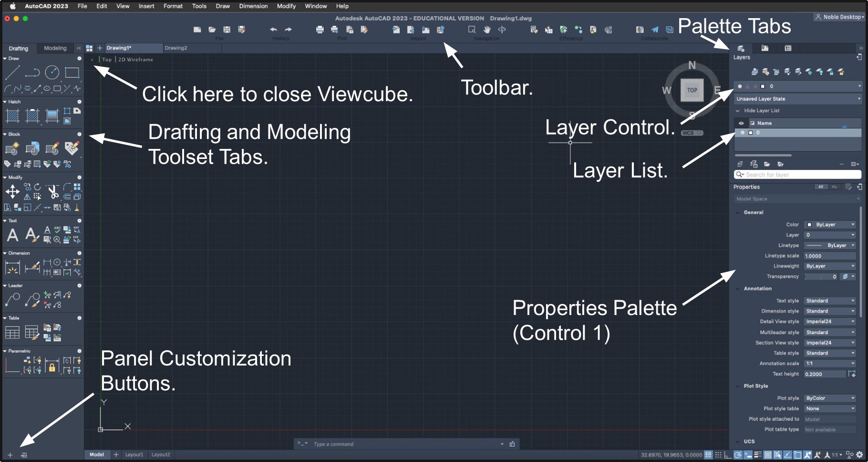This screenshot has height=462, width=868.
Task: Select the Hatch tool
Action: click(x=13, y=115)
